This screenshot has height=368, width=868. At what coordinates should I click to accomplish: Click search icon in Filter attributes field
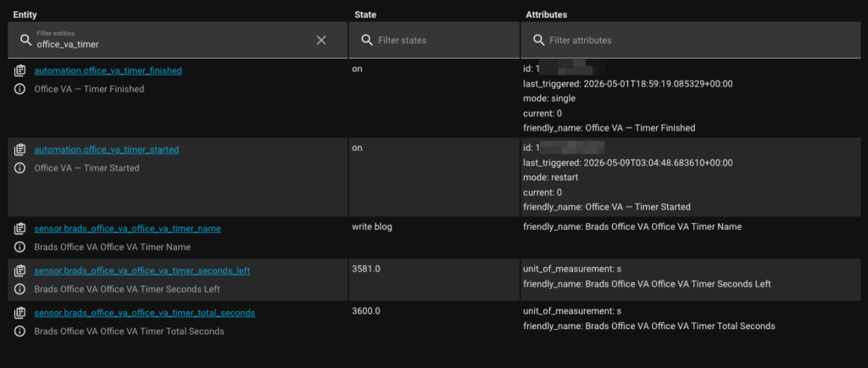pyautogui.click(x=538, y=40)
